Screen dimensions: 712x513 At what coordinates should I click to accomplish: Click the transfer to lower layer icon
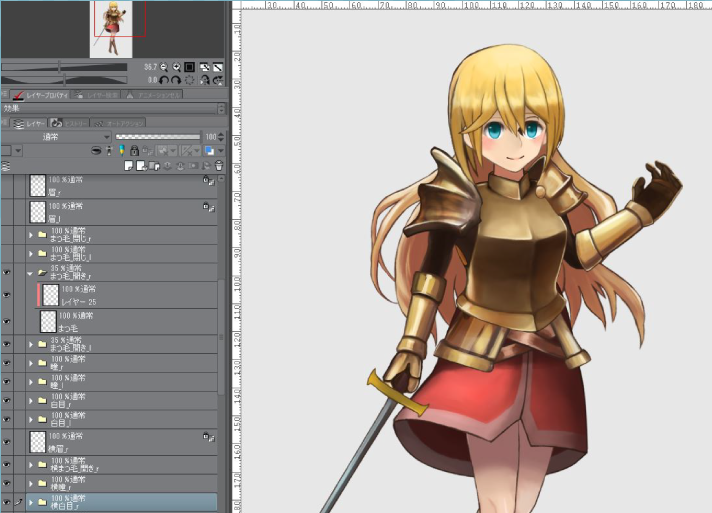(167, 166)
